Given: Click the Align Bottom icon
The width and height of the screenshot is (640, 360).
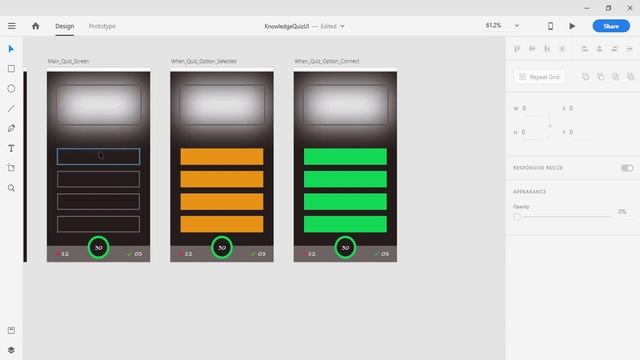Looking at the screenshot, I should pos(547,49).
